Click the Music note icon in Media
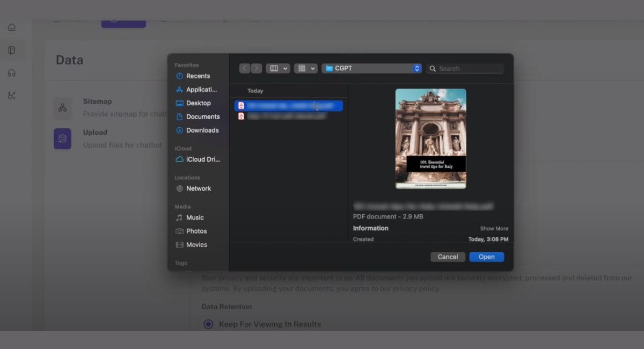644x349 pixels. [179, 217]
